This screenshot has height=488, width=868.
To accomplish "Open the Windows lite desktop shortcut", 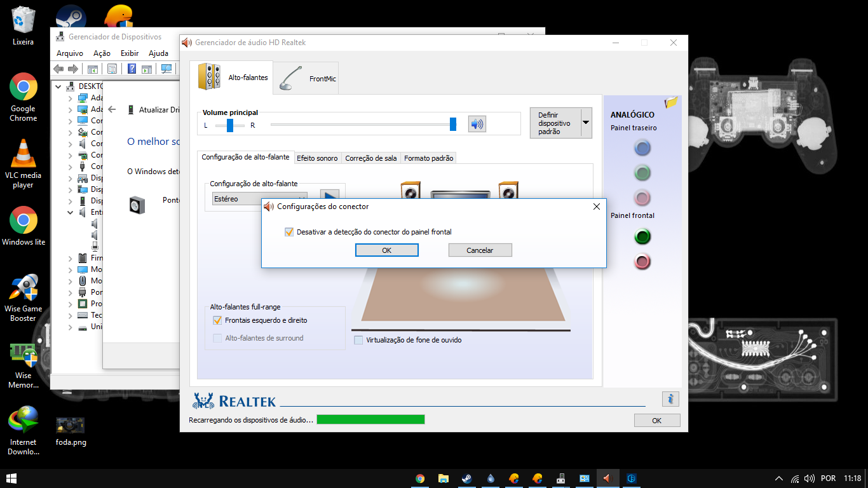I will [x=23, y=226].
